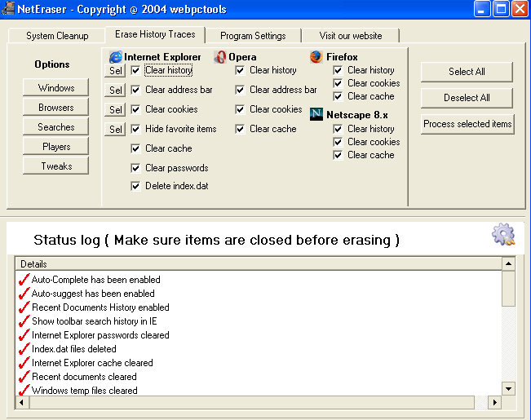531x420 pixels.
Task: Toggle Opera Clear history checkbox
Action: pos(240,70)
